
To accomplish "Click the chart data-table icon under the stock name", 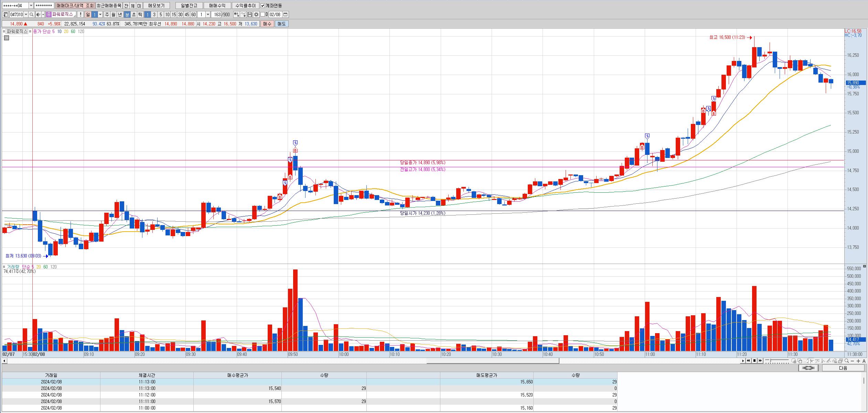I will tap(6, 38).
